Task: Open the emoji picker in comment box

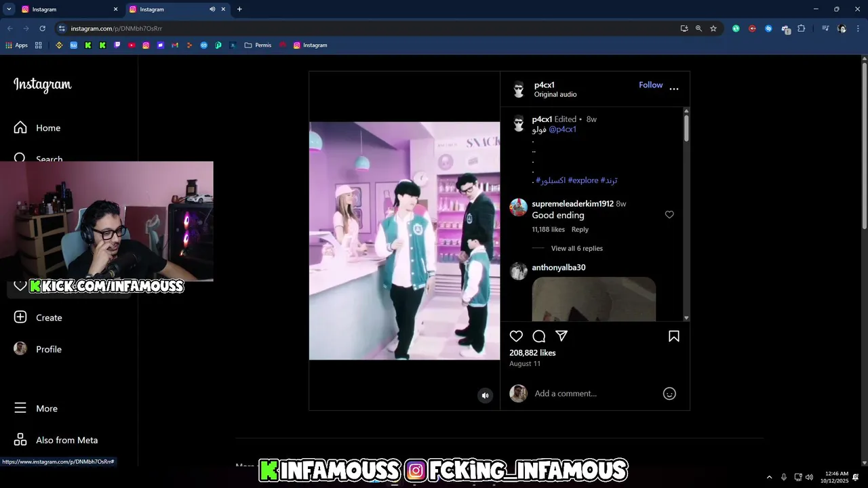Action: (669, 394)
